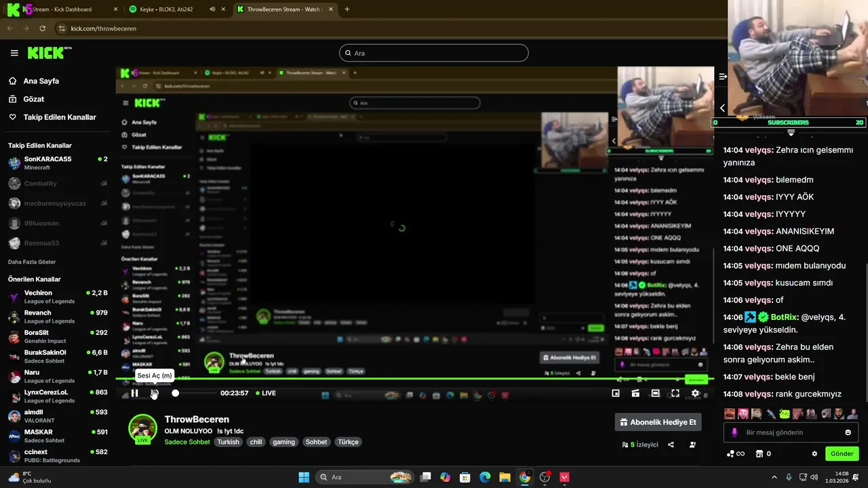The width and height of the screenshot is (868, 488).
Task: Insert the first quick emote
Action: pyautogui.click(x=730, y=413)
